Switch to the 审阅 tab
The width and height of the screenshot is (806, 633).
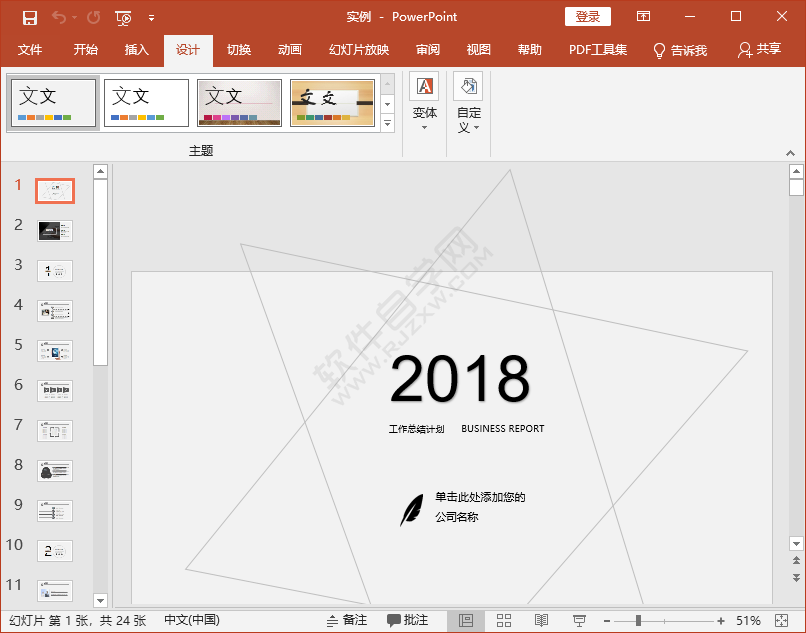tap(428, 50)
